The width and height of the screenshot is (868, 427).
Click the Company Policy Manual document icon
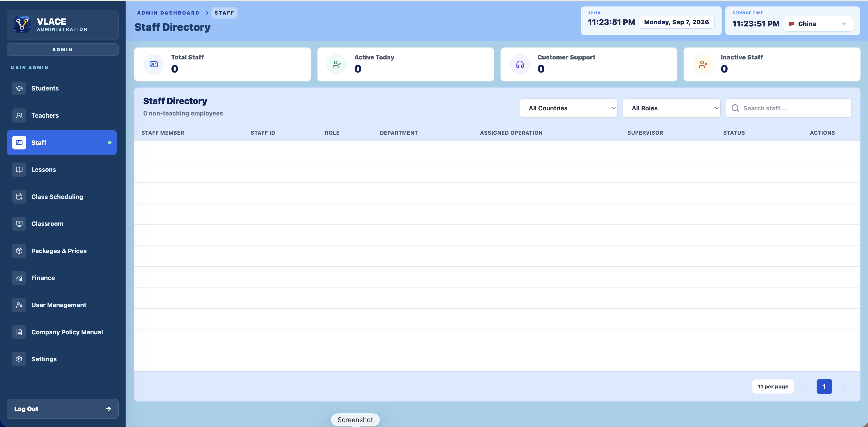(x=19, y=332)
